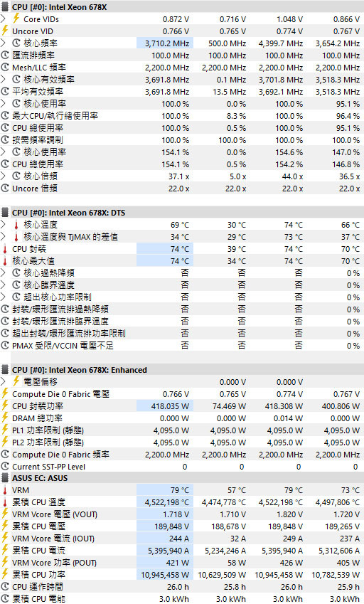Expand the 超出核心功率限制 row
This screenshot has width=364, height=604.
[x=3, y=297]
